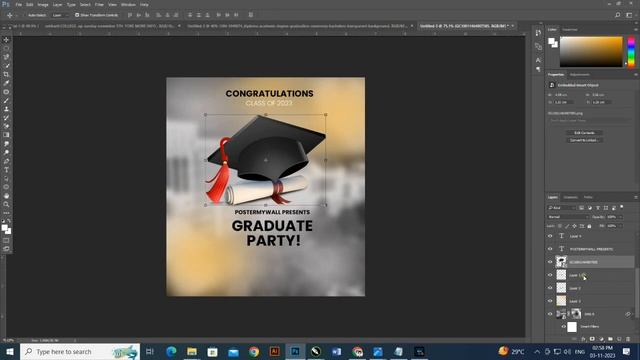Select the Horizontal Type tool

[x=6, y=169]
